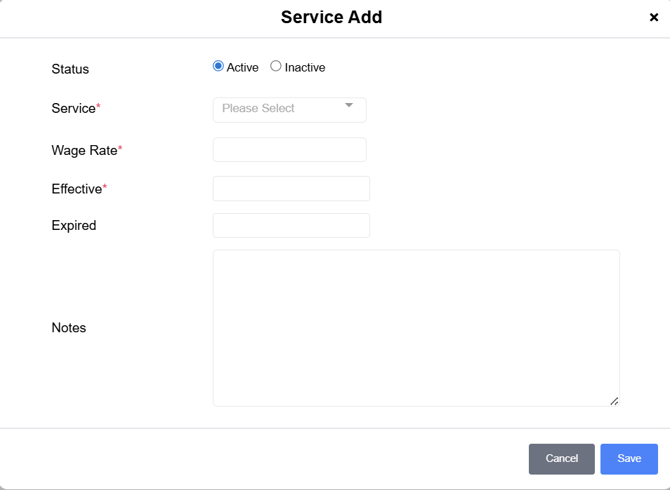This screenshot has height=490, width=670.
Task: Select the Active status radio button
Action: coord(218,66)
